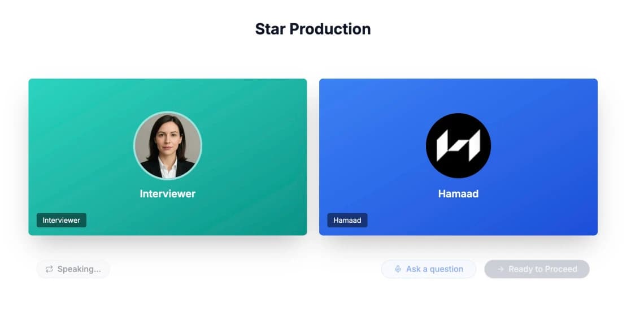Click the "Ready to Proceed" text
This screenshot has height=324, width=644.
(x=543, y=269)
